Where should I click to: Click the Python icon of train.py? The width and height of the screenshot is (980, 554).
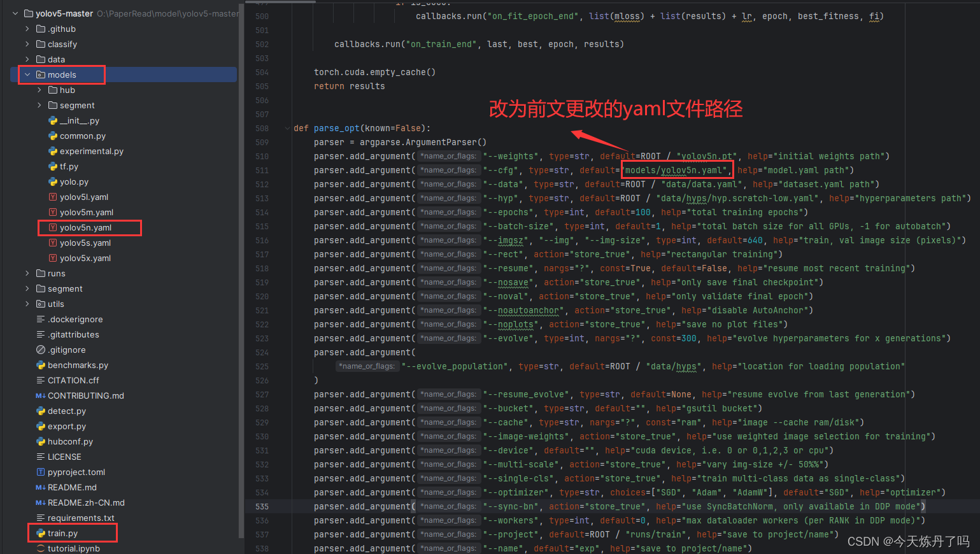pos(41,533)
